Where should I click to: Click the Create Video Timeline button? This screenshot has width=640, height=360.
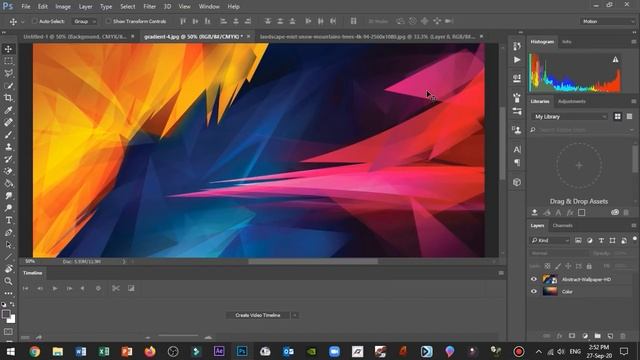coord(258,315)
